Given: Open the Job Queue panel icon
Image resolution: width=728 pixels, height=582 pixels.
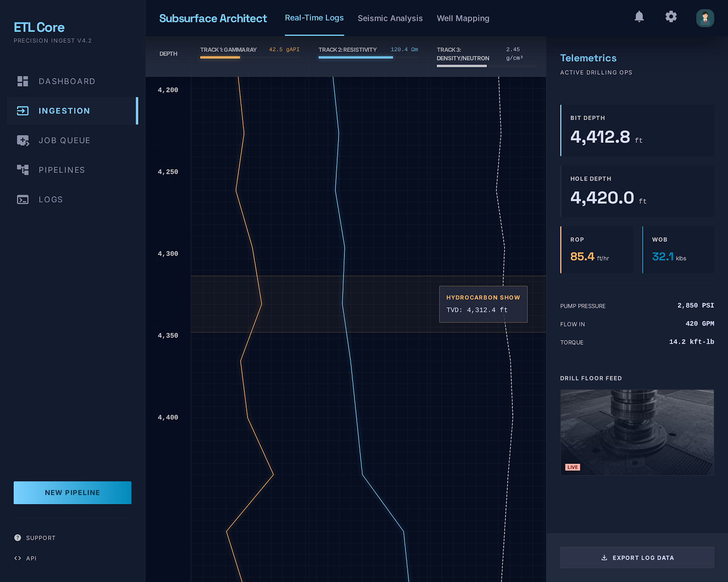Looking at the screenshot, I should tap(22, 140).
